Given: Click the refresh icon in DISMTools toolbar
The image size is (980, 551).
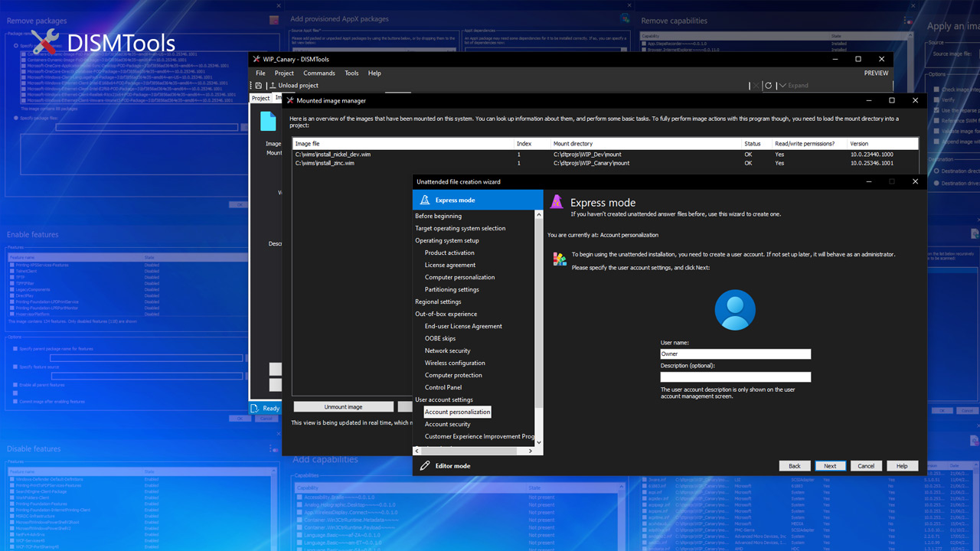Looking at the screenshot, I should (769, 86).
